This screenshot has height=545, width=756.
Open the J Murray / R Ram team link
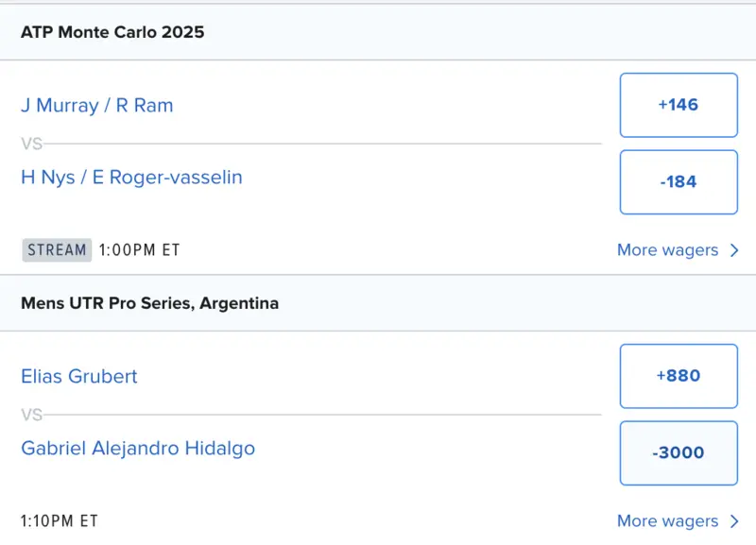pyautogui.click(x=97, y=105)
